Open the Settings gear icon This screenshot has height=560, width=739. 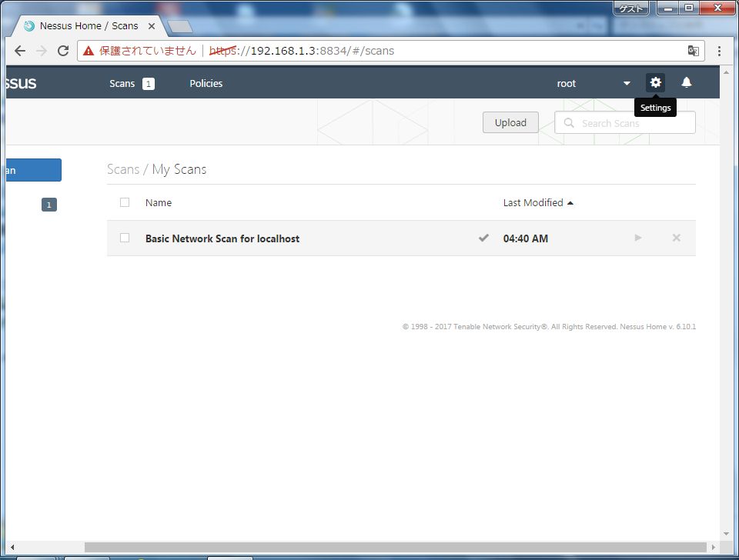click(655, 83)
